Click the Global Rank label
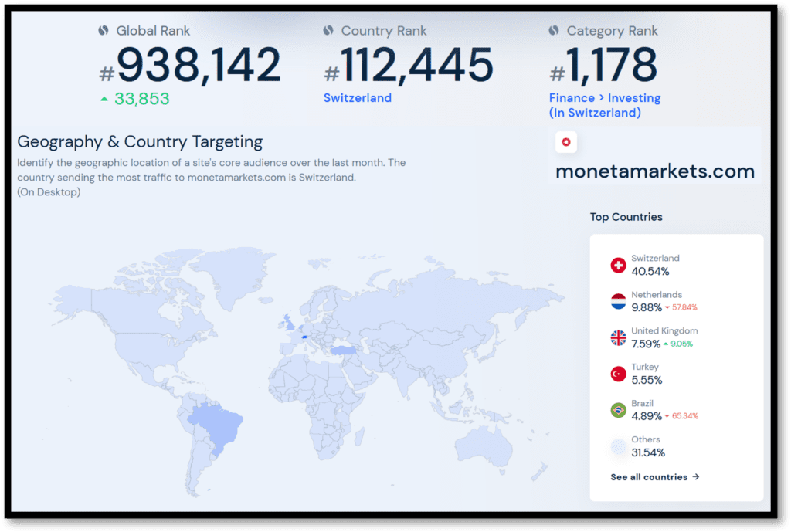The width and height of the screenshot is (791, 532). click(x=153, y=31)
